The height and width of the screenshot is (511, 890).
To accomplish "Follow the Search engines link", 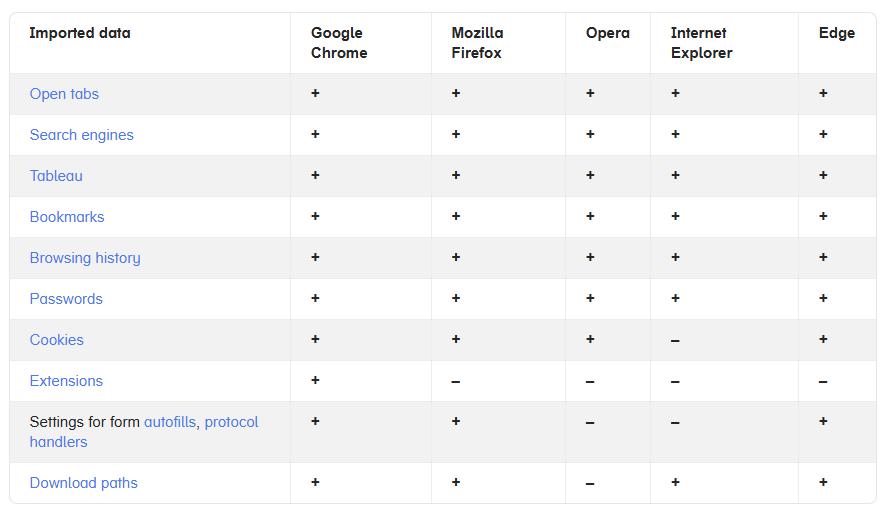I will tap(82, 135).
